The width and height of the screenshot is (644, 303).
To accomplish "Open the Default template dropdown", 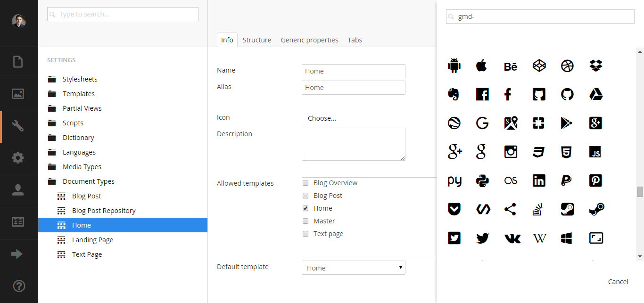I will (354, 268).
